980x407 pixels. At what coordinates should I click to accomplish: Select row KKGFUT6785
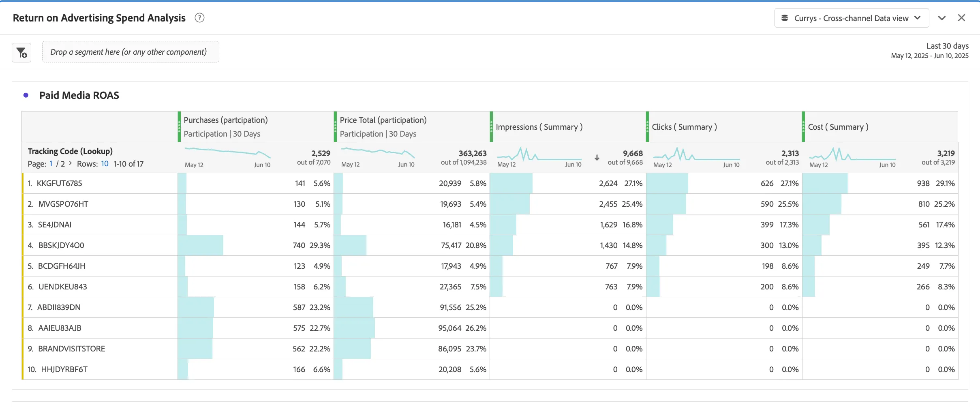pos(490,183)
